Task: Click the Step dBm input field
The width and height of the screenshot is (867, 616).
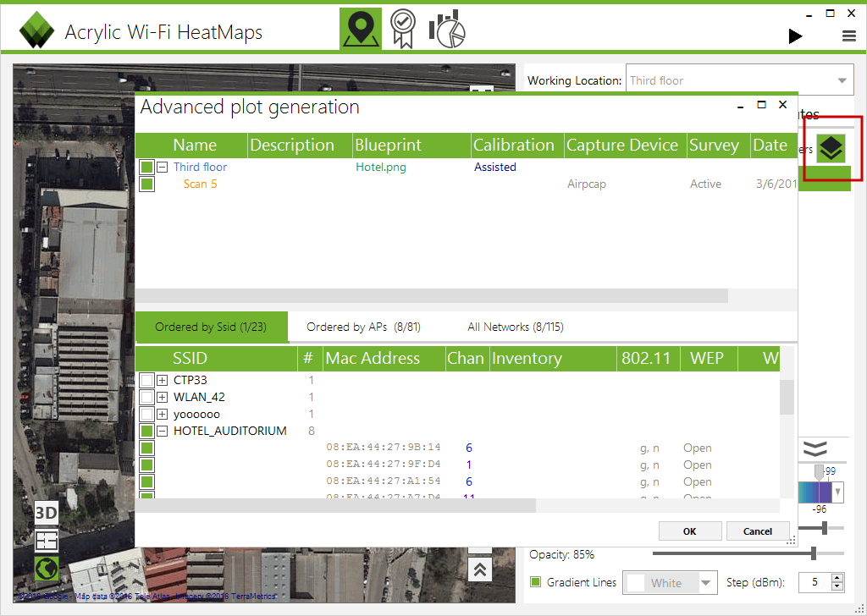Action: pos(815,582)
